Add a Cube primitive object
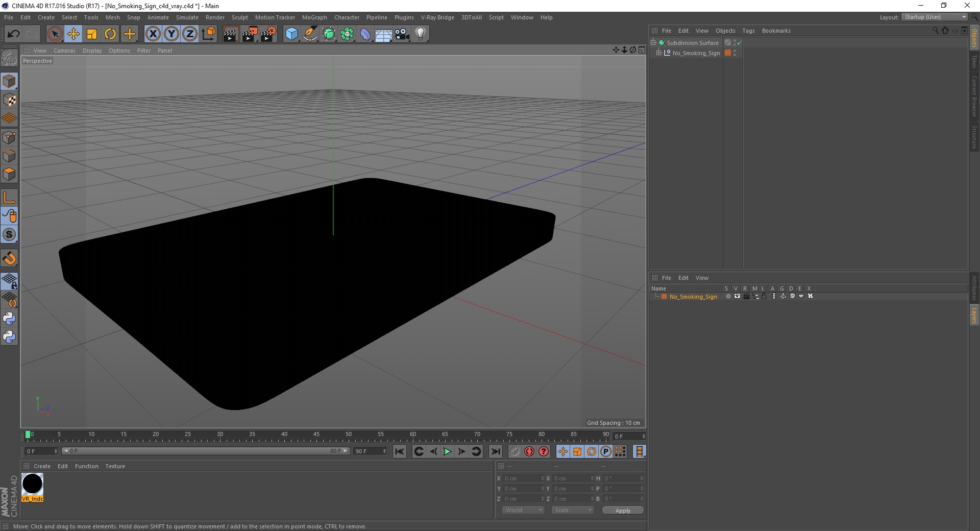 291,34
